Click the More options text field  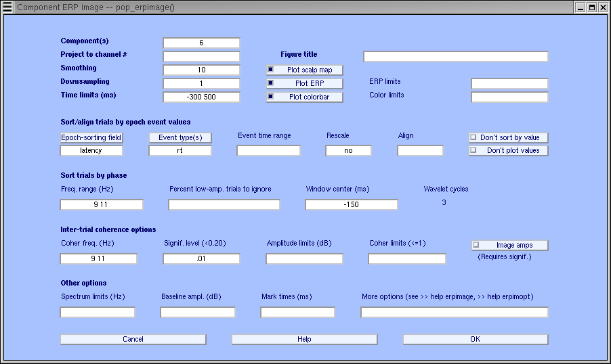(x=454, y=312)
